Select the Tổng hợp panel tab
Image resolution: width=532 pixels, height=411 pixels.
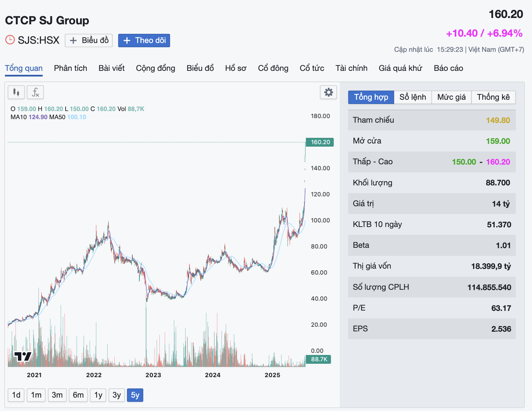(x=371, y=97)
